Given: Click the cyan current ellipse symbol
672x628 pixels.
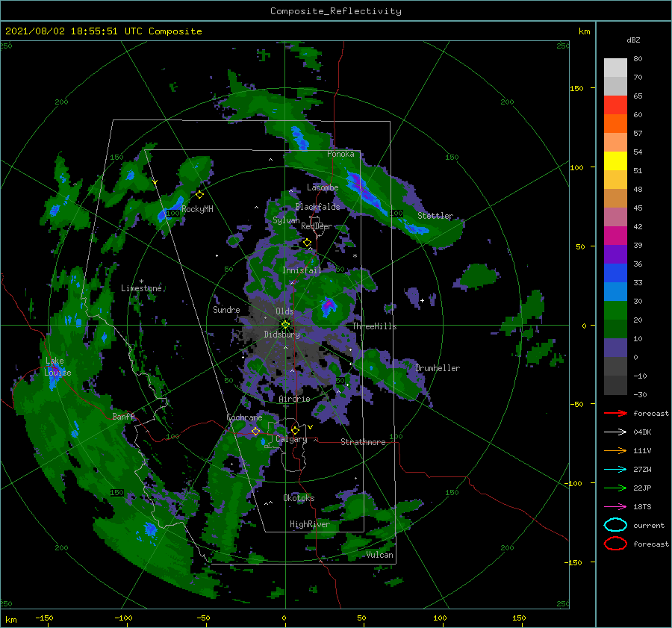Looking at the screenshot, I should point(615,525).
